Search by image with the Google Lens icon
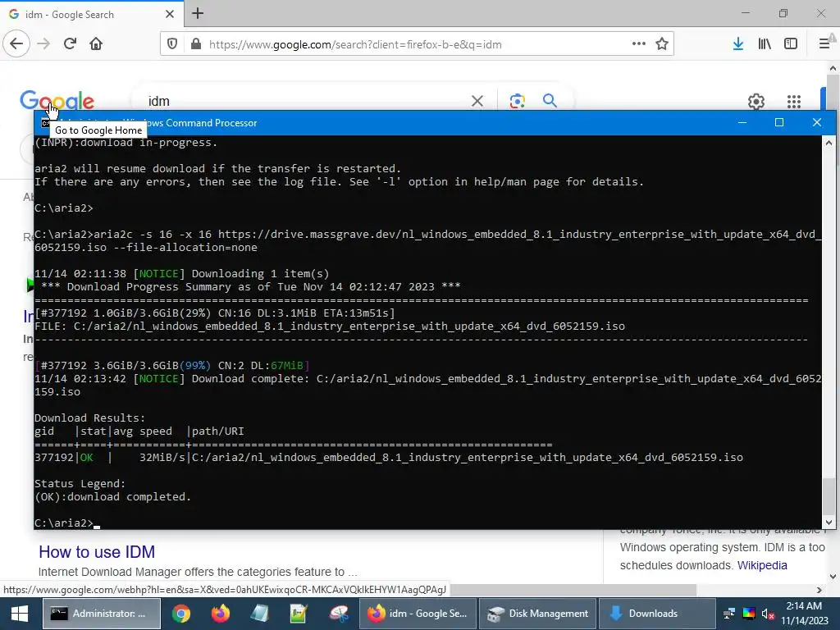840x630 pixels. [x=517, y=101]
